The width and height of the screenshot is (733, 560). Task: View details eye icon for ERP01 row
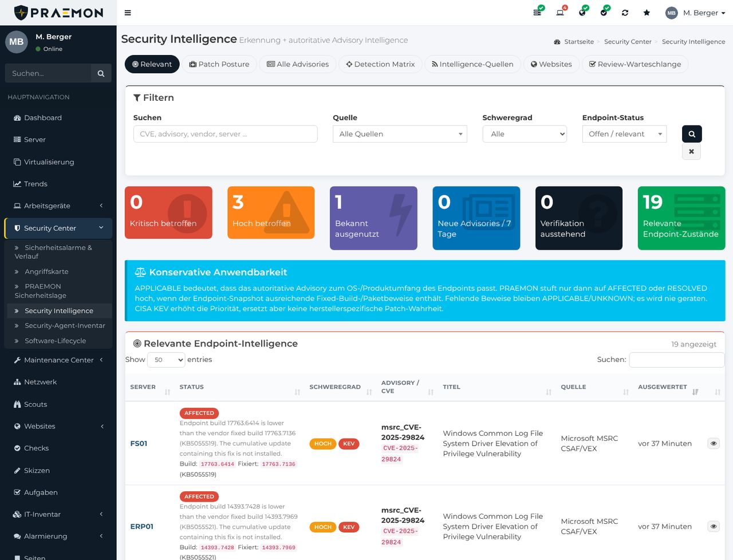tap(714, 526)
